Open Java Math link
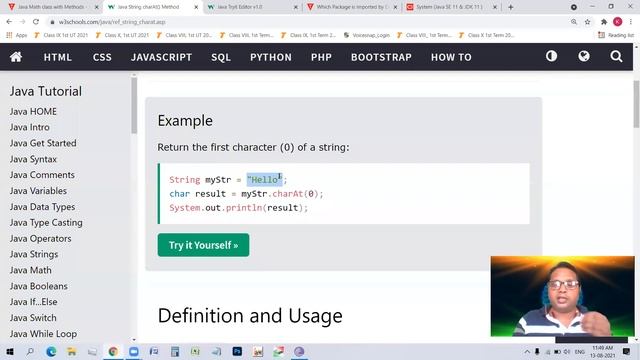Screen dimensions: 640x360 pos(31,270)
